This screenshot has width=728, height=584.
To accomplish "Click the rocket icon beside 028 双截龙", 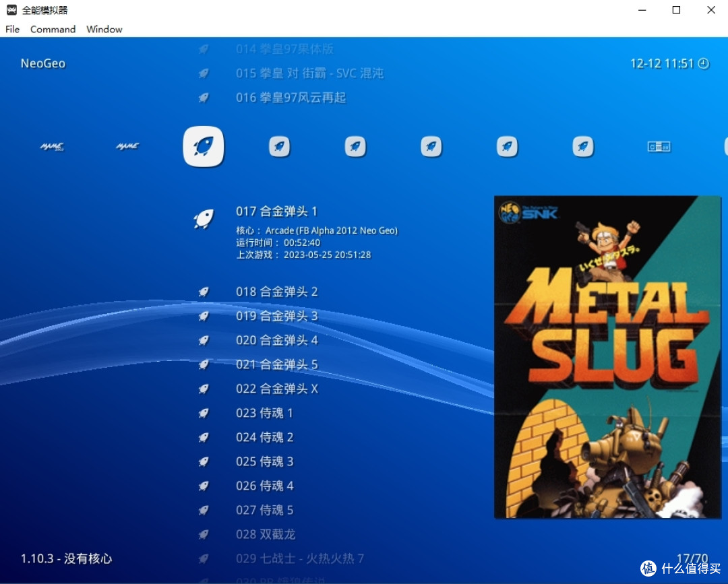I will tap(204, 534).
